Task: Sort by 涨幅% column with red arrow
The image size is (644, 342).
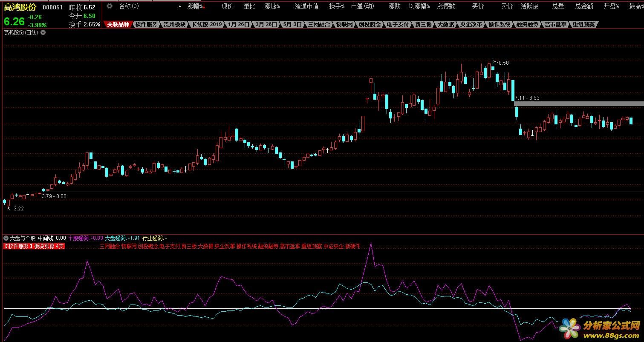Action: click(x=197, y=6)
